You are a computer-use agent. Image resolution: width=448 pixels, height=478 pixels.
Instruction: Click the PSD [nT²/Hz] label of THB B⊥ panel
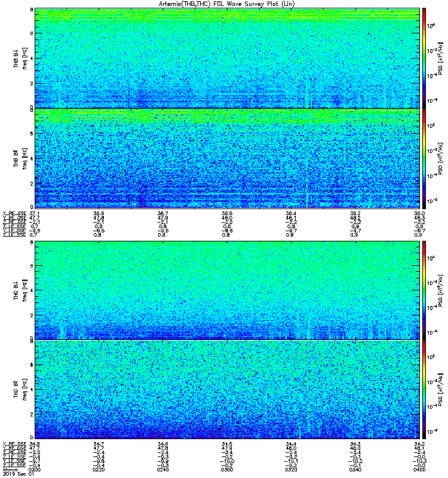click(441, 58)
